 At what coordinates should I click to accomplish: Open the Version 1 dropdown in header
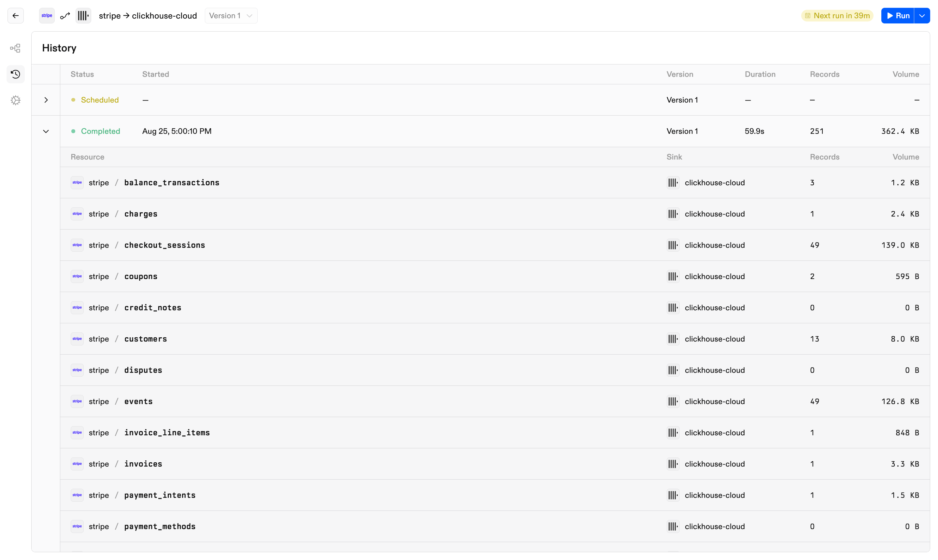pyautogui.click(x=231, y=16)
